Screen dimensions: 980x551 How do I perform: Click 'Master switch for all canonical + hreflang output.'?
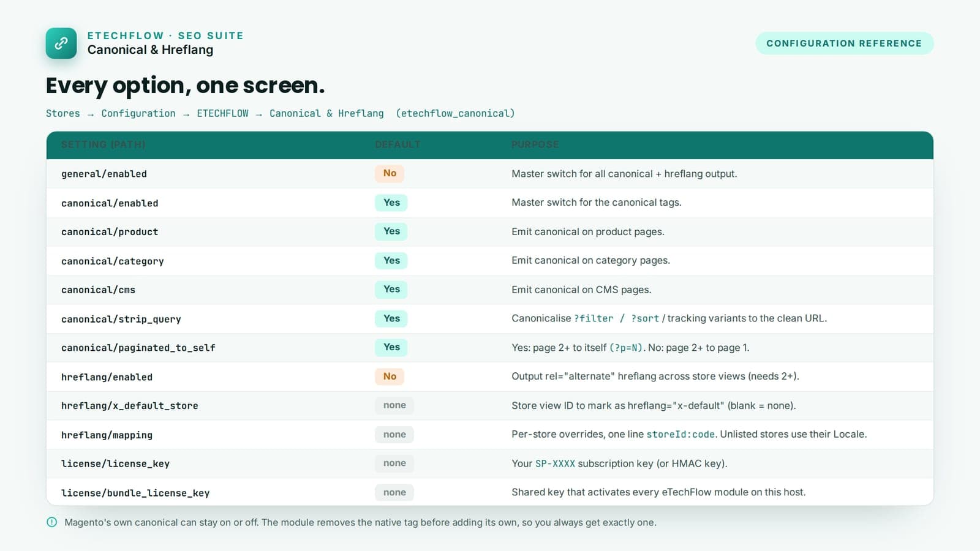(624, 174)
